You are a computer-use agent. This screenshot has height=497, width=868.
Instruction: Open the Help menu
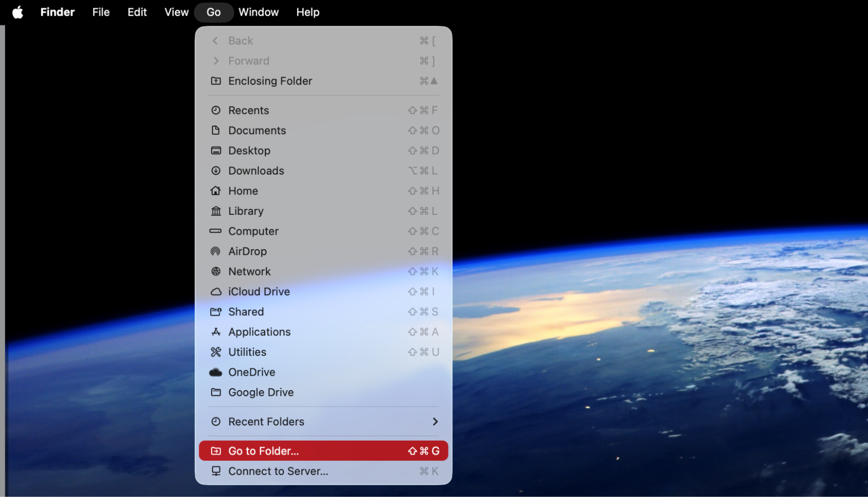click(x=307, y=12)
